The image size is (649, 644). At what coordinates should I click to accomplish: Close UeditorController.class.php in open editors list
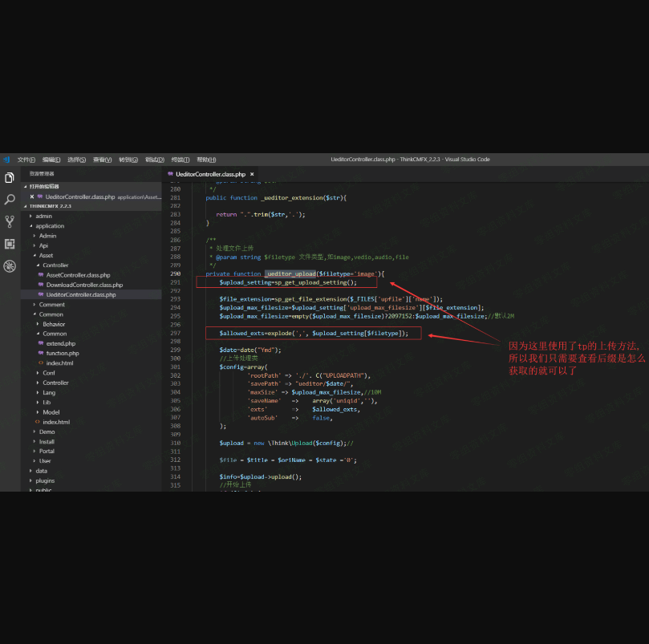tap(32, 196)
